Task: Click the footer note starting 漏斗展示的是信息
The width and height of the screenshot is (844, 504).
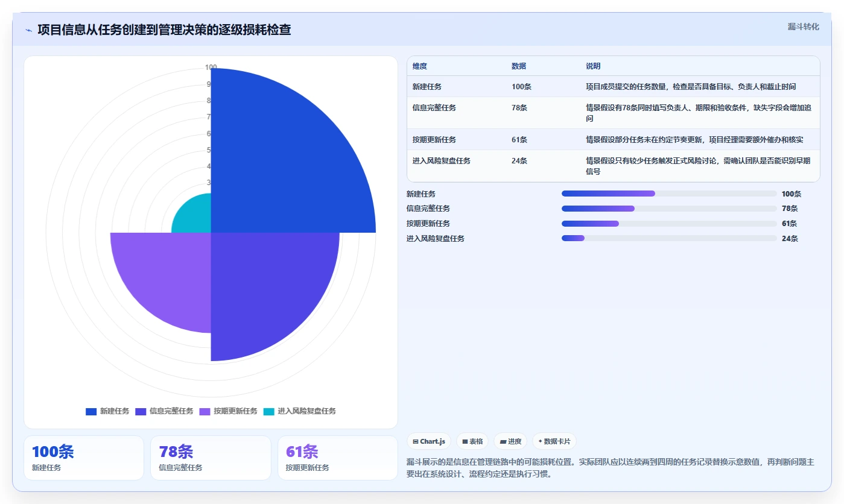Action: pyautogui.click(x=611, y=468)
